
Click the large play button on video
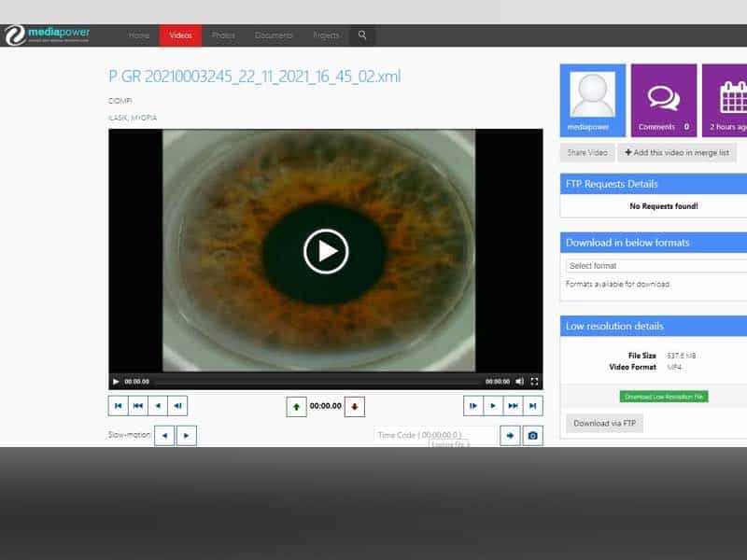pos(326,251)
